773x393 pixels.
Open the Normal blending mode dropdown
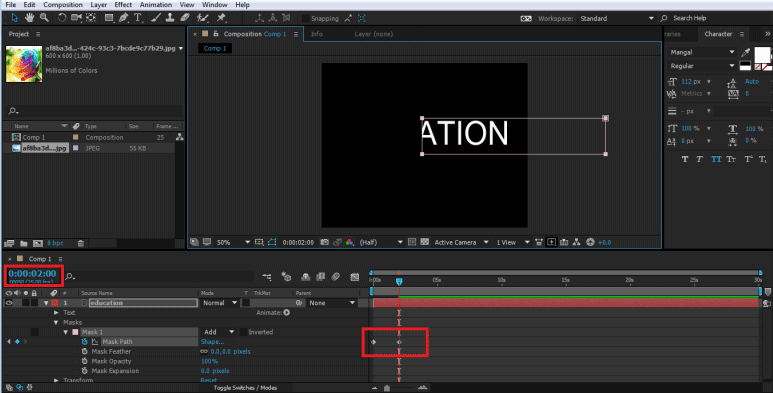click(x=219, y=303)
